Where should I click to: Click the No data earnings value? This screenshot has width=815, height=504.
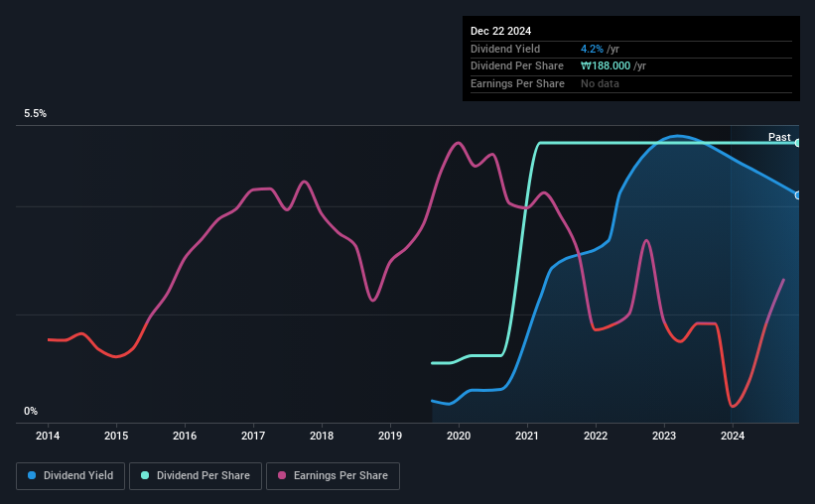coord(600,83)
